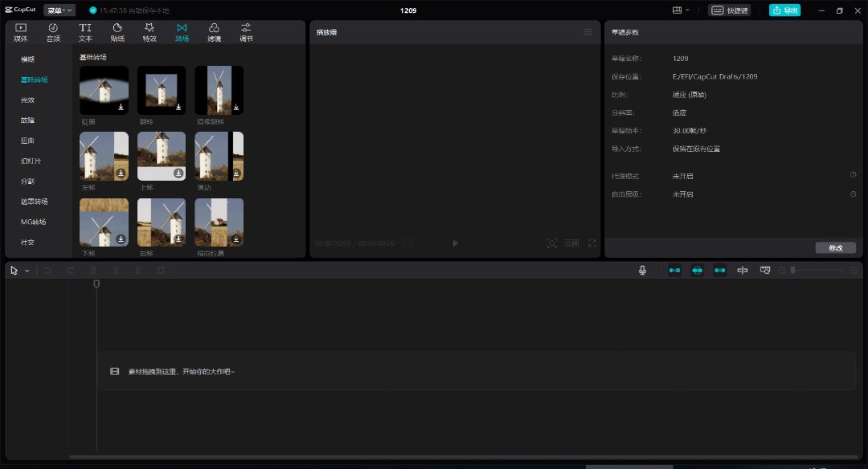Screen dimensions: 868x469
Task: Open the 媒体 (Media) panel
Action: coord(21,32)
